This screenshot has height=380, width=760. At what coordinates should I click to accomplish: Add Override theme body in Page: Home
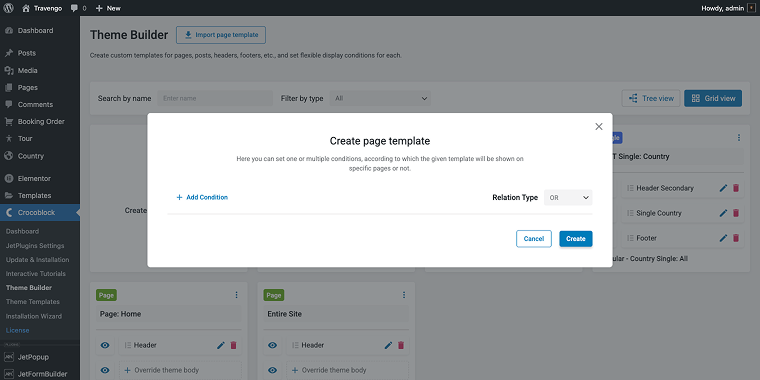click(x=180, y=370)
